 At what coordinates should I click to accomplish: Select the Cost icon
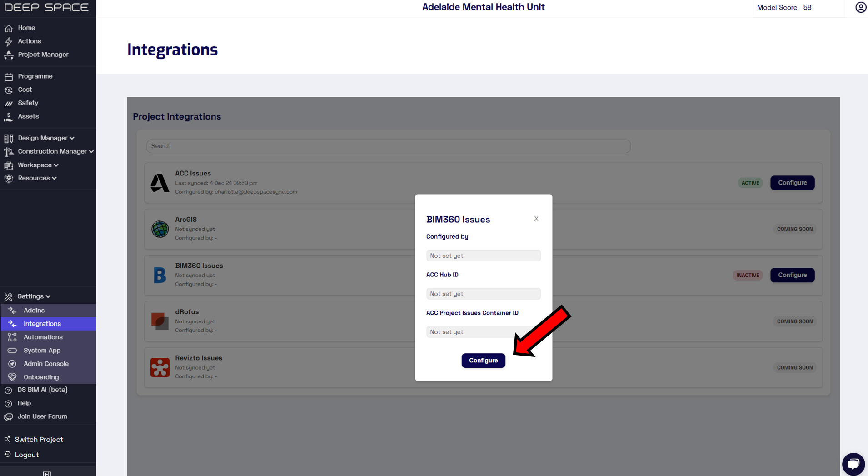[x=9, y=90]
